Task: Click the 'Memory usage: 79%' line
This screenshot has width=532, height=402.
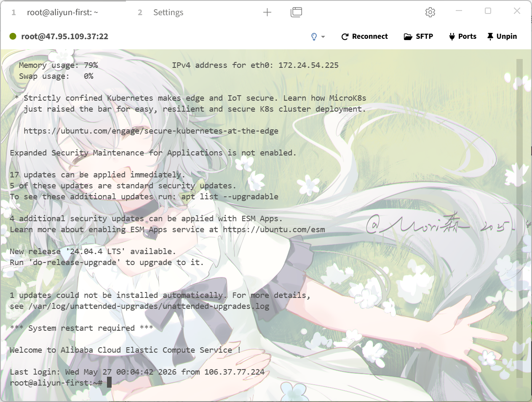Action: click(x=58, y=65)
